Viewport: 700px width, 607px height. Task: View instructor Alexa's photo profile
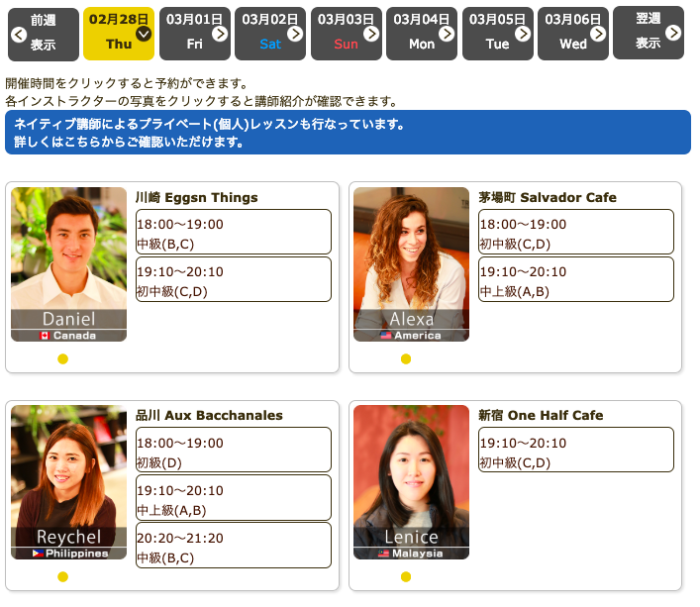point(411,263)
